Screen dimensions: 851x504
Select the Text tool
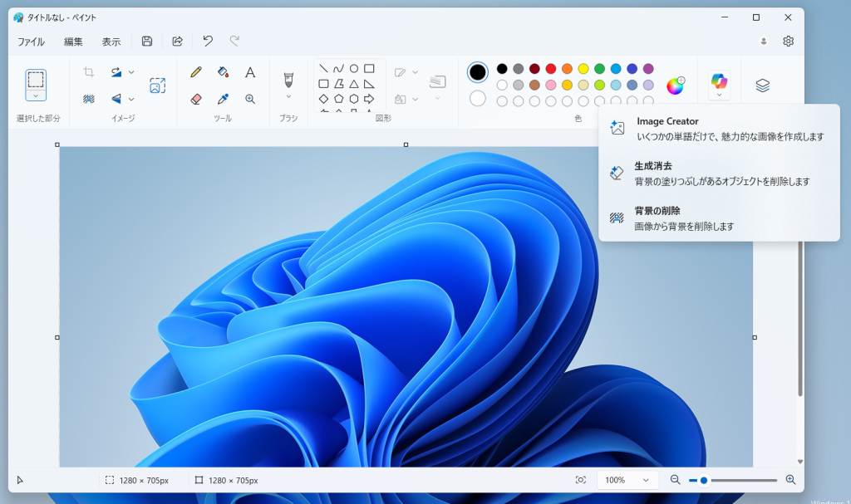(249, 72)
